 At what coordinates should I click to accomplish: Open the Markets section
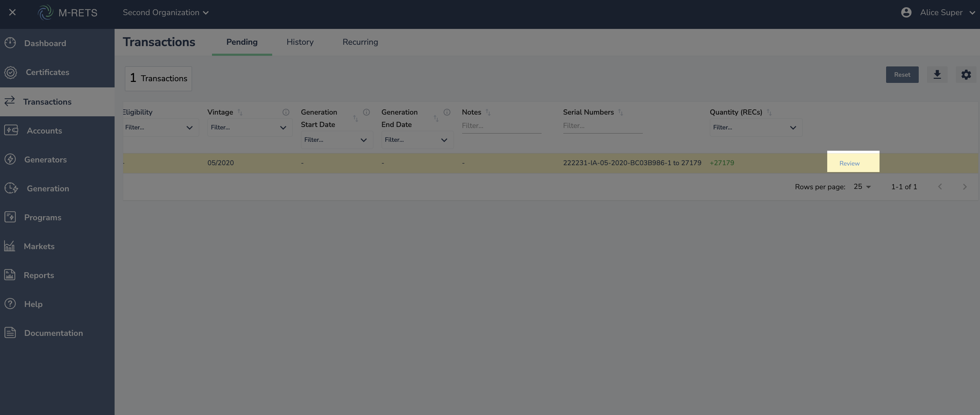[39, 246]
